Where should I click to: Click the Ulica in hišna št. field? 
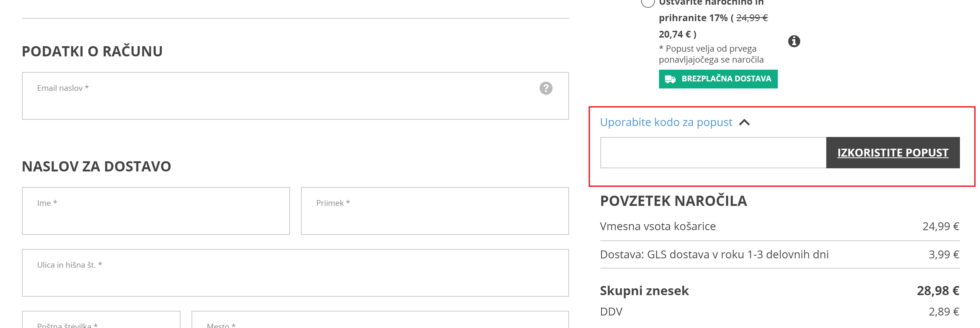point(295,273)
